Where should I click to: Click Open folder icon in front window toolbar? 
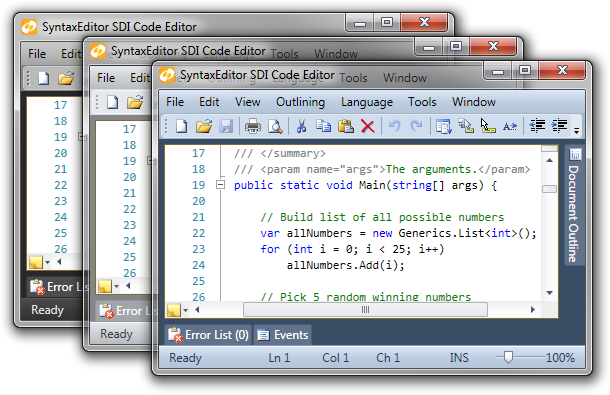(203, 126)
